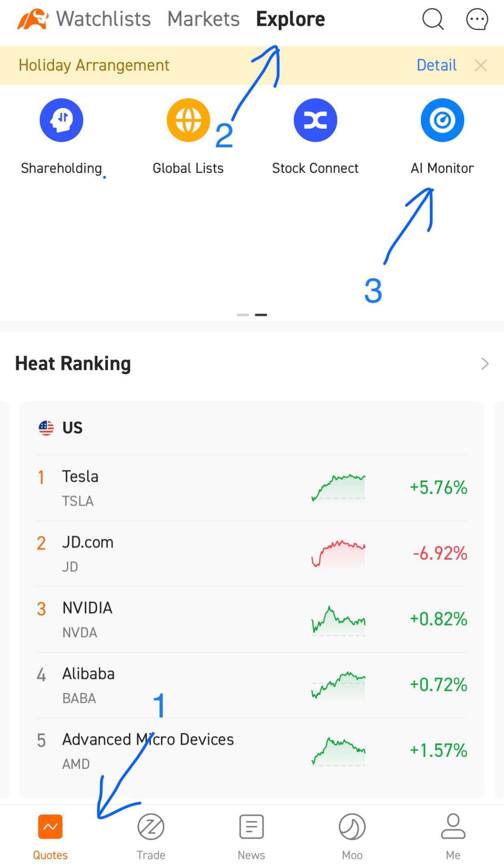Viewport: 504px width, 864px height.
Task: Switch to the Markets tab
Action: (x=203, y=19)
